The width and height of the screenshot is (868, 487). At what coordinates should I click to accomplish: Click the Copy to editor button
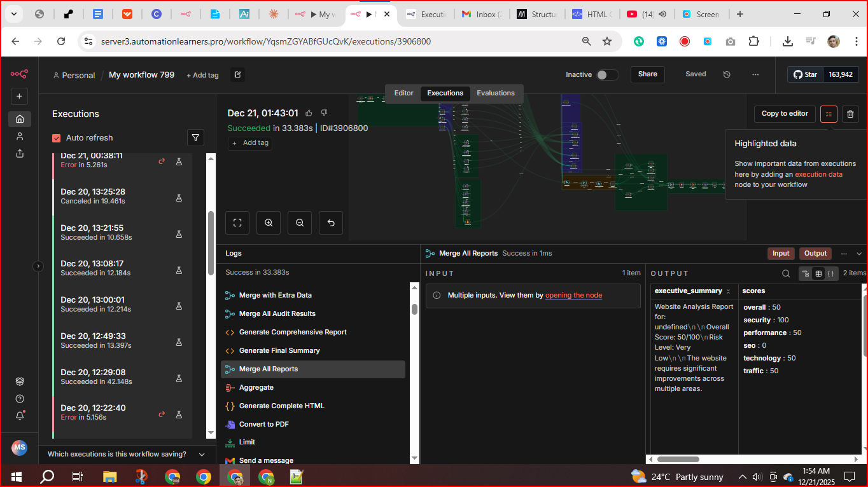[784, 114]
